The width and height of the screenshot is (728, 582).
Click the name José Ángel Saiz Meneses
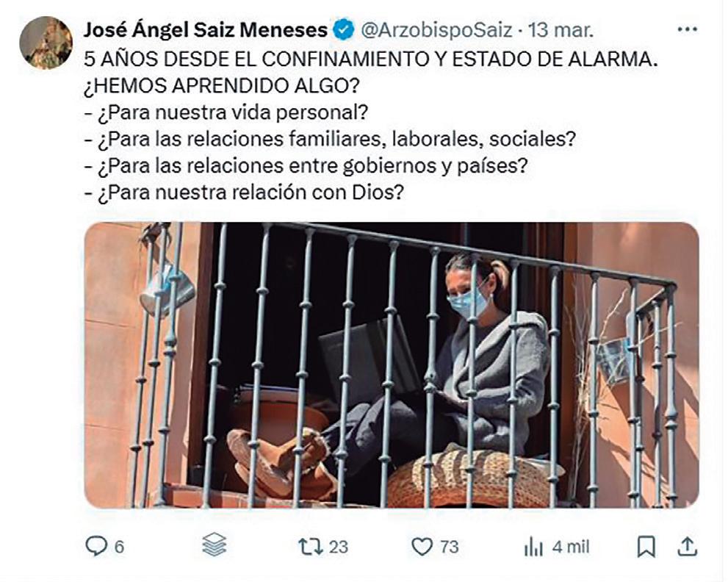coord(206,30)
